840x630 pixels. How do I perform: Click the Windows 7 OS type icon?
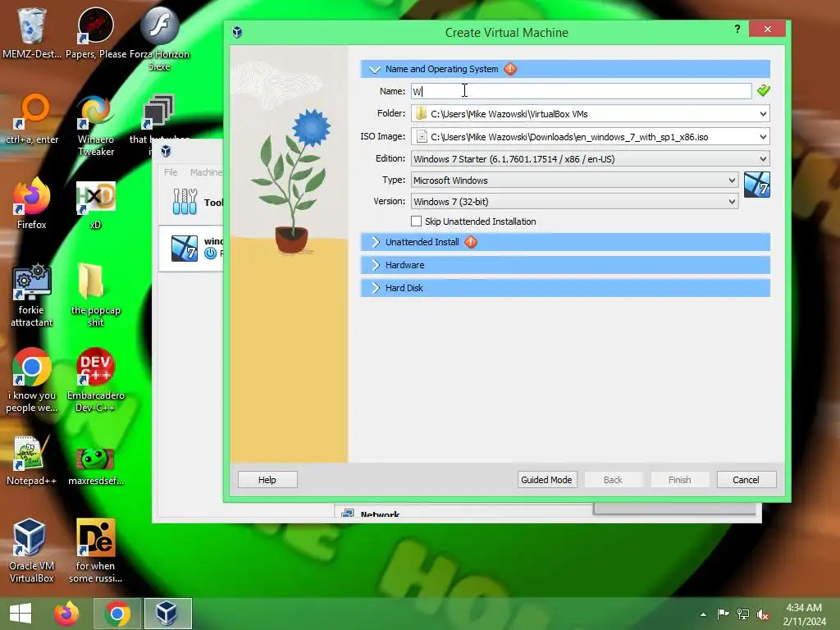757,185
